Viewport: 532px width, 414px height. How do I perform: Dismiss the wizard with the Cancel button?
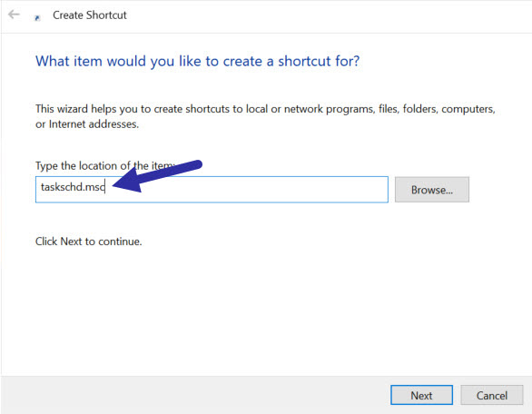[x=492, y=395]
